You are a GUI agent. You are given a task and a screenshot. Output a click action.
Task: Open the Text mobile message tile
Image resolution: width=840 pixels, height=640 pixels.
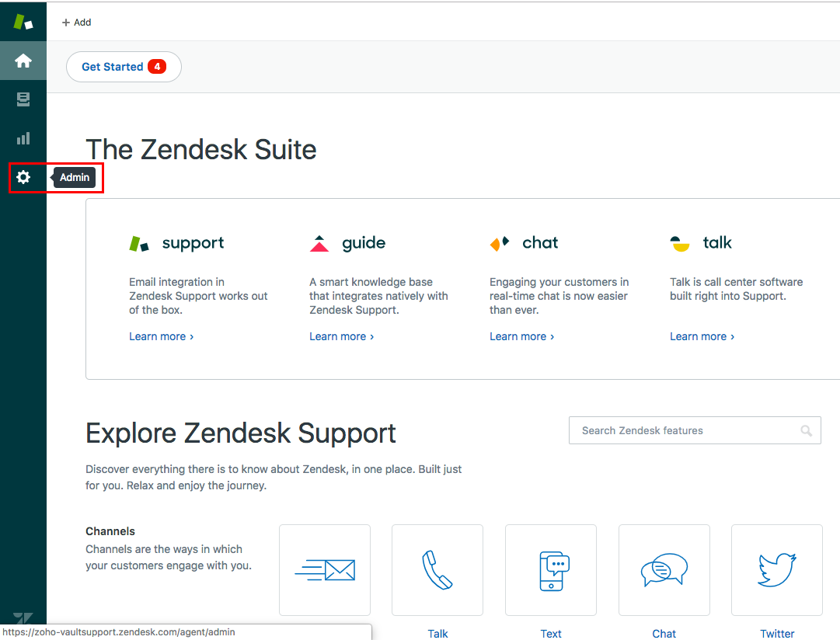pyautogui.click(x=551, y=570)
